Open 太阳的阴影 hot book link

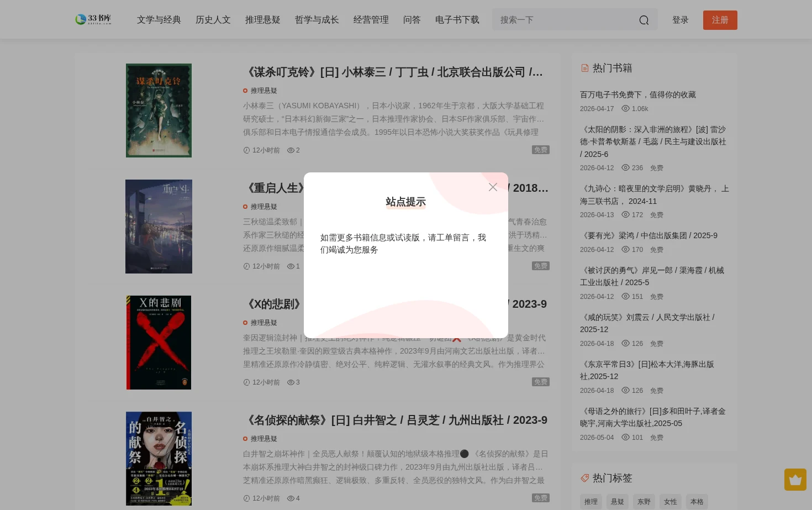[x=654, y=142]
